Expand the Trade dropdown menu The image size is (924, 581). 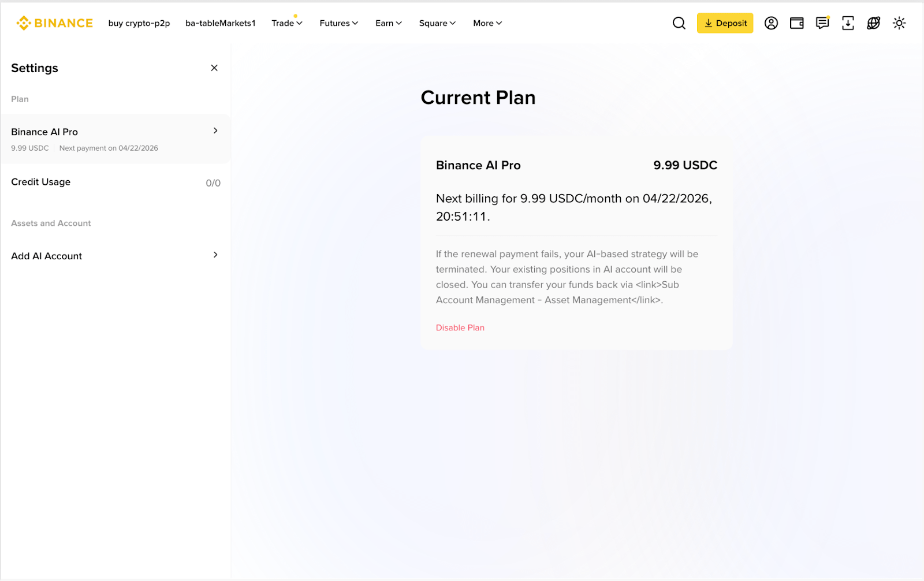286,23
